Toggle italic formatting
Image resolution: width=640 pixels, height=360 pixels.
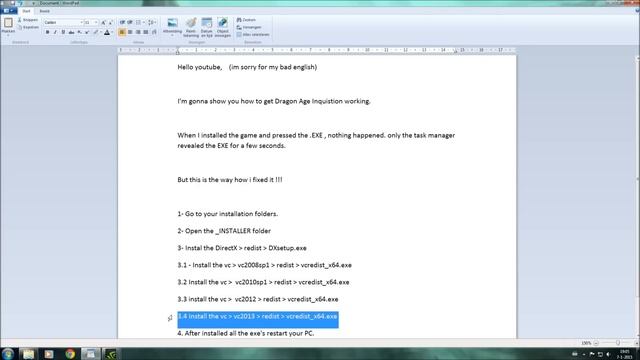tap(55, 32)
